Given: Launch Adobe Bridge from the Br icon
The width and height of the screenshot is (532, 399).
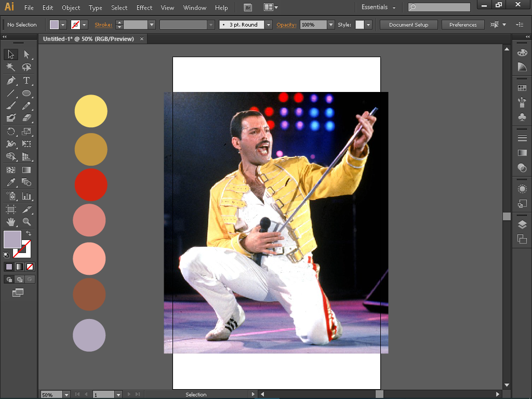Looking at the screenshot, I should [x=248, y=7].
